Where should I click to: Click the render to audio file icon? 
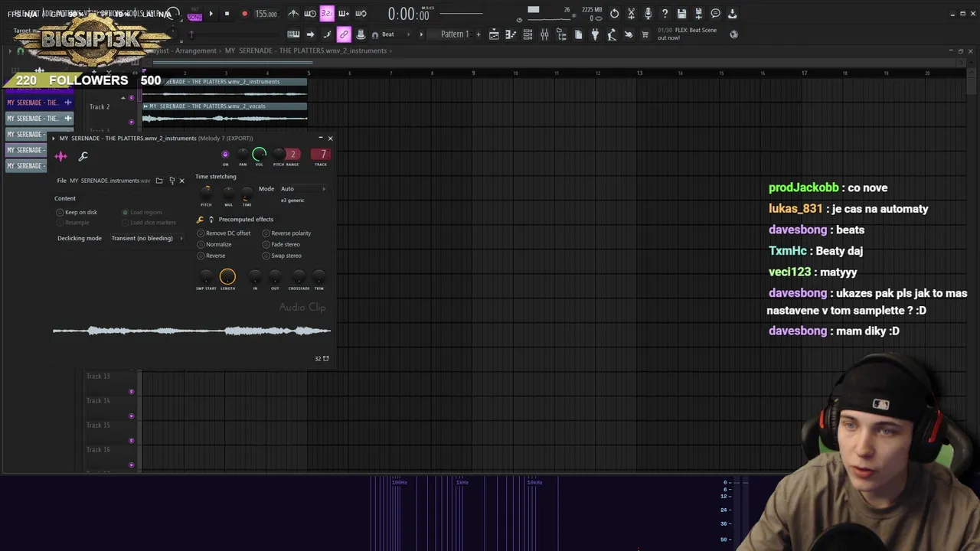coord(698,14)
